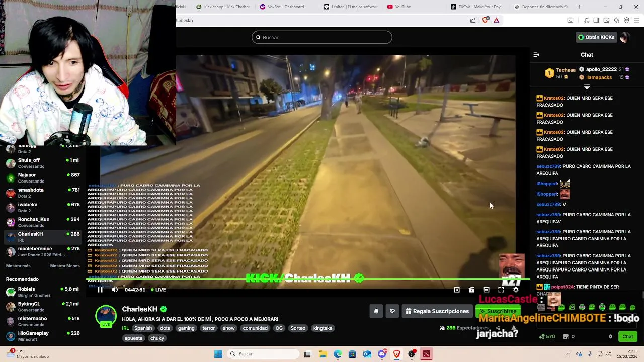Screen dimensions: 644x362
Task: Open Dota 2 taskbar icon
Action: (x=426, y=354)
